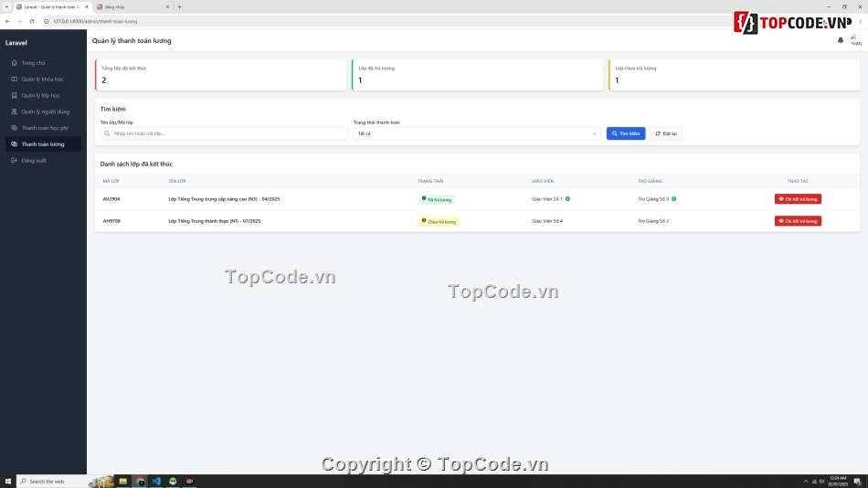The image size is (868, 488).
Task: Open the tab search chevron in browser
Action: tap(6, 6)
